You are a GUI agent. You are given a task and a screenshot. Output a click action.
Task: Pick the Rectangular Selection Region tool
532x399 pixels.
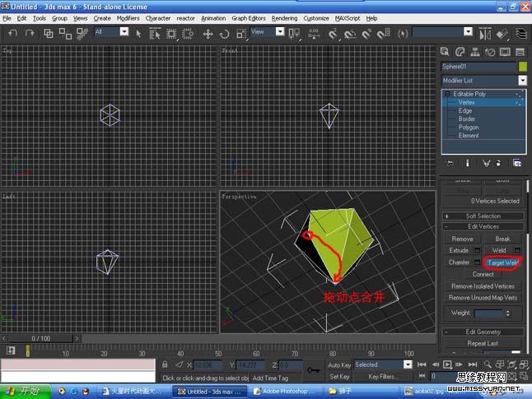171,34
